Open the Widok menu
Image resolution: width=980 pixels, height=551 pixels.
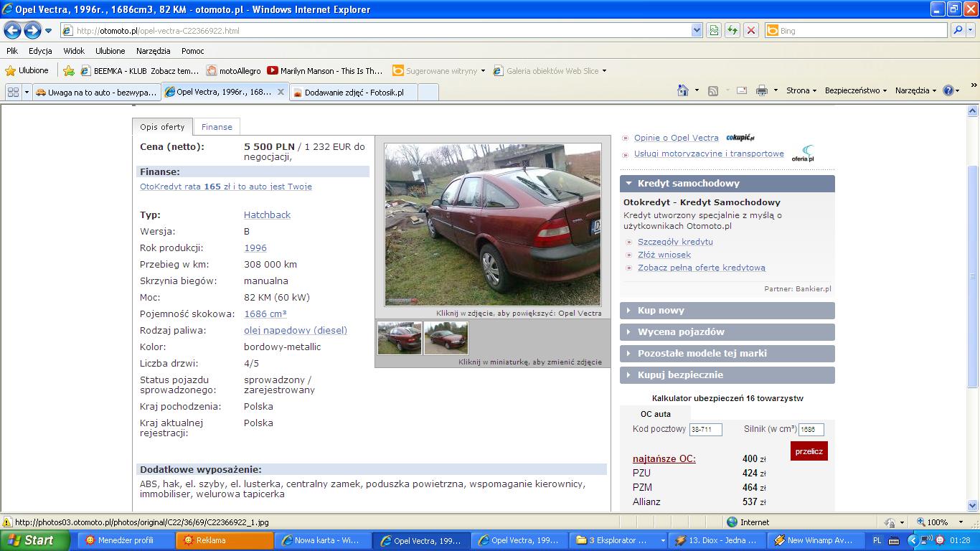(x=74, y=51)
